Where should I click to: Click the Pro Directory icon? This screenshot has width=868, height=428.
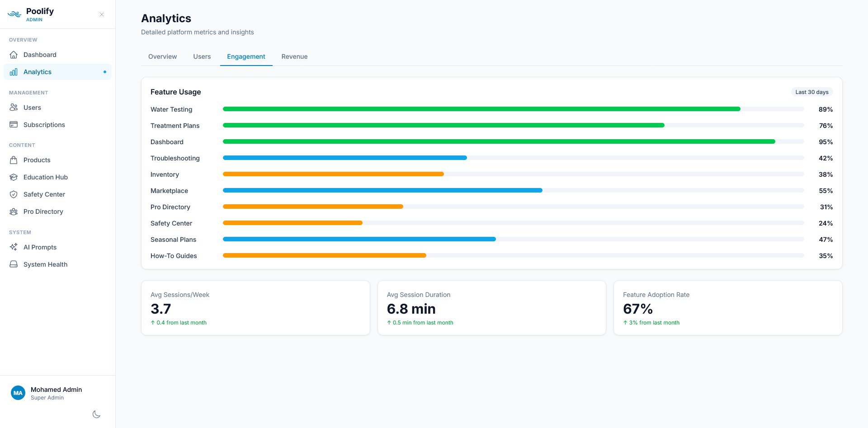click(x=14, y=212)
